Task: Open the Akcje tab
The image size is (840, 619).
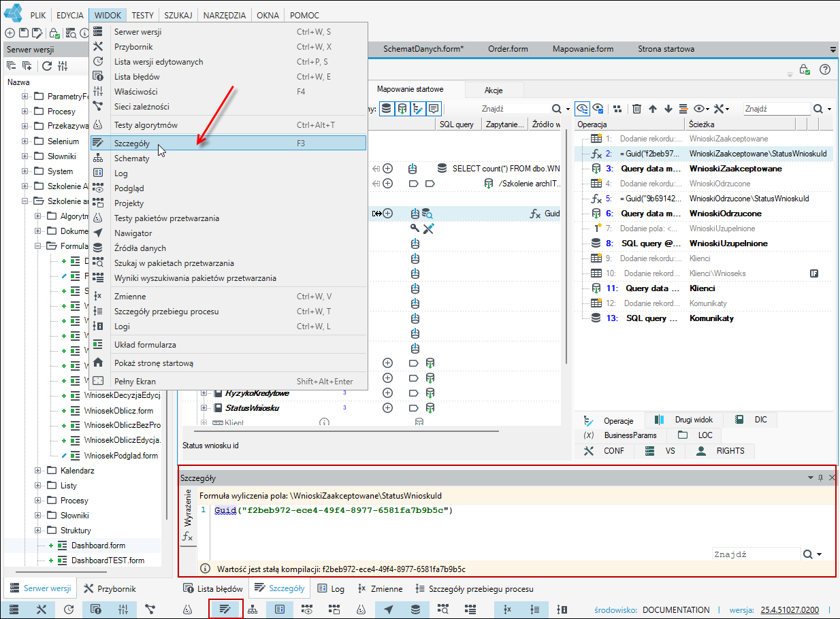Action: click(x=494, y=90)
